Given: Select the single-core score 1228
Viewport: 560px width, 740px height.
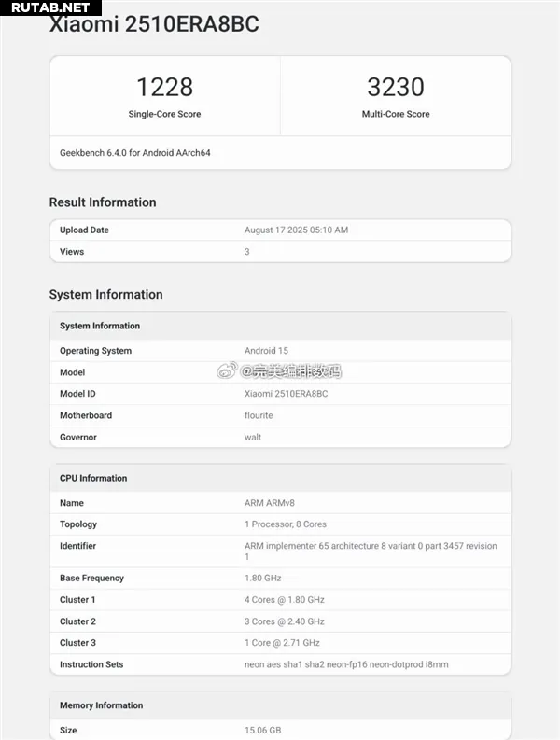Looking at the screenshot, I should [x=164, y=87].
